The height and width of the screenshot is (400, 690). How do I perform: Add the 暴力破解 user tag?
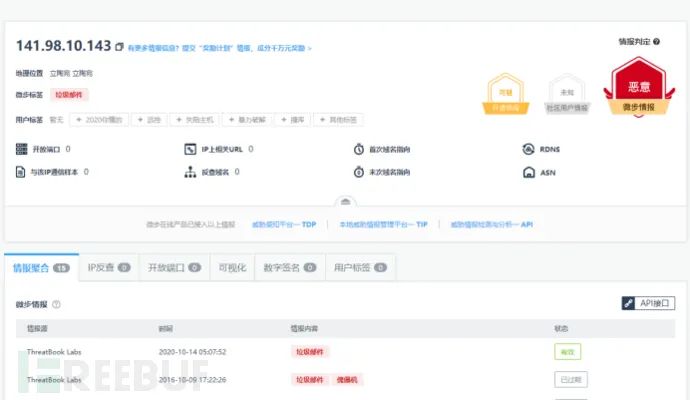click(x=247, y=120)
